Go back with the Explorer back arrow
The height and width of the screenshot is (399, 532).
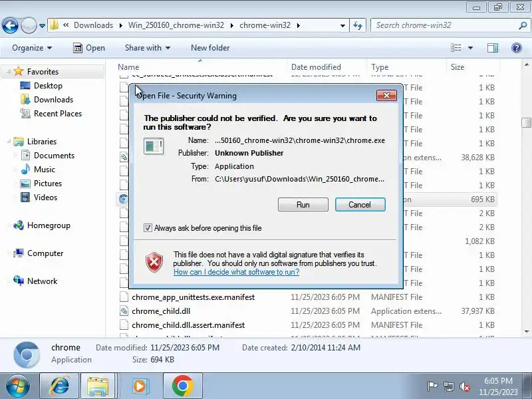tap(10, 25)
